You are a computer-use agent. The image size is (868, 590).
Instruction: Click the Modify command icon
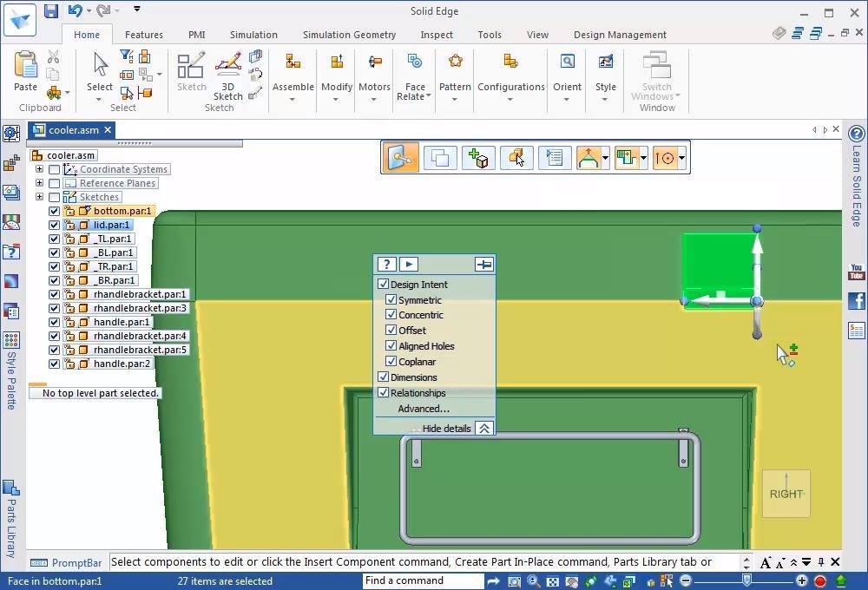[x=337, y=61]
